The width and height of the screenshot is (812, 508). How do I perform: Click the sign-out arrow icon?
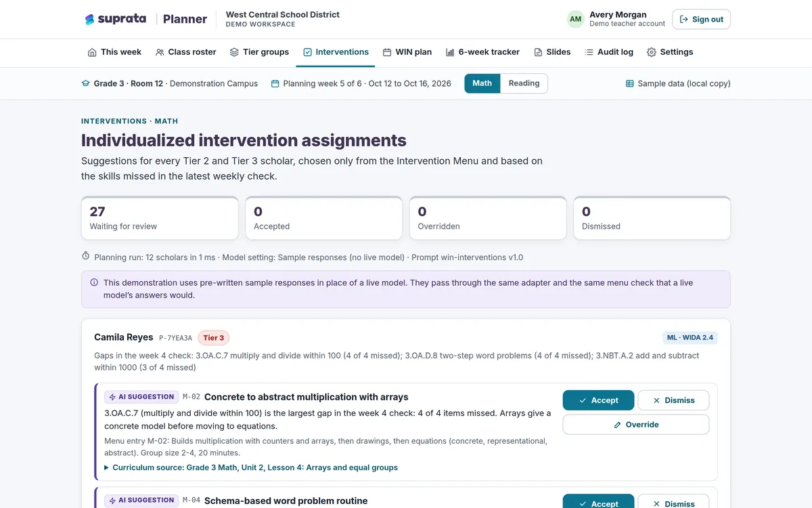coord(683,20)
